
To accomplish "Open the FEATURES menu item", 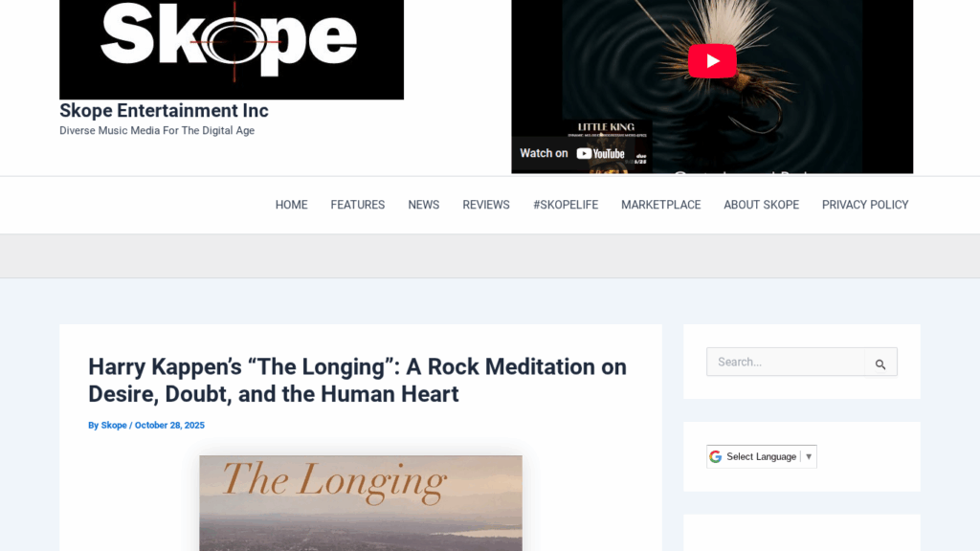I will pos(358,205).
